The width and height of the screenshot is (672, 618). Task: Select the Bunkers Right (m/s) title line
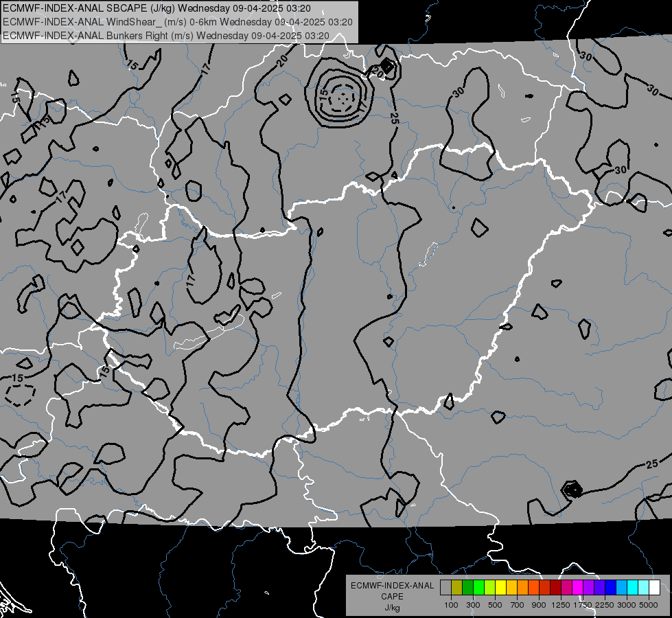(x=166, y=36)
